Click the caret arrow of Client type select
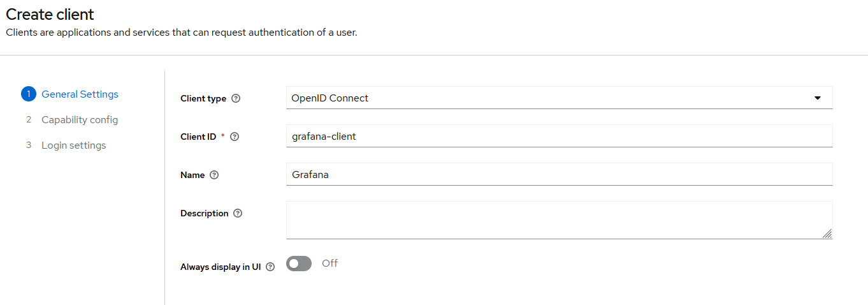The height and width of the screenshot is (305, 868). [818, 98]
